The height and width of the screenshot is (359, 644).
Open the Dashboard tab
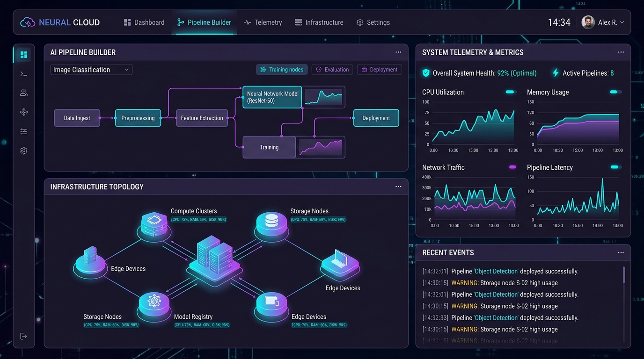point(144,22)
